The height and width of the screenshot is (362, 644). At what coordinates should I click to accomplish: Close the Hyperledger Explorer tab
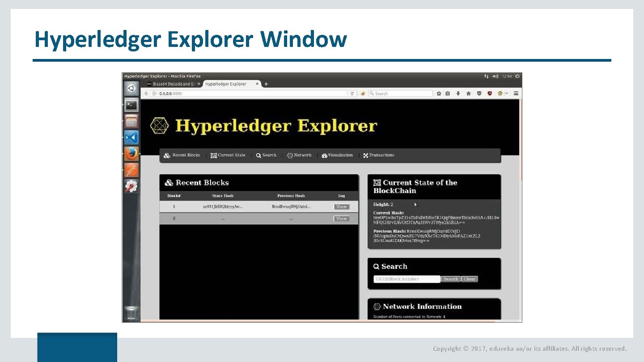257,84
